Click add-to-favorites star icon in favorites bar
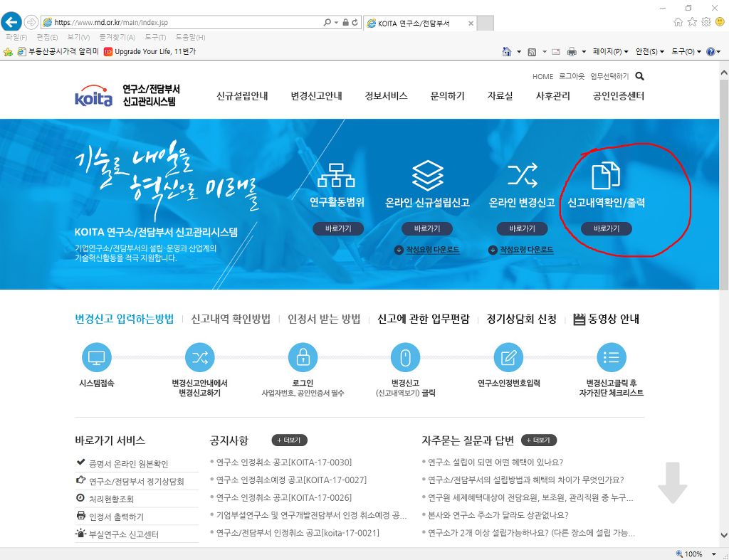Viewport: 729px width, 560px height. click(x=8, y=52)
